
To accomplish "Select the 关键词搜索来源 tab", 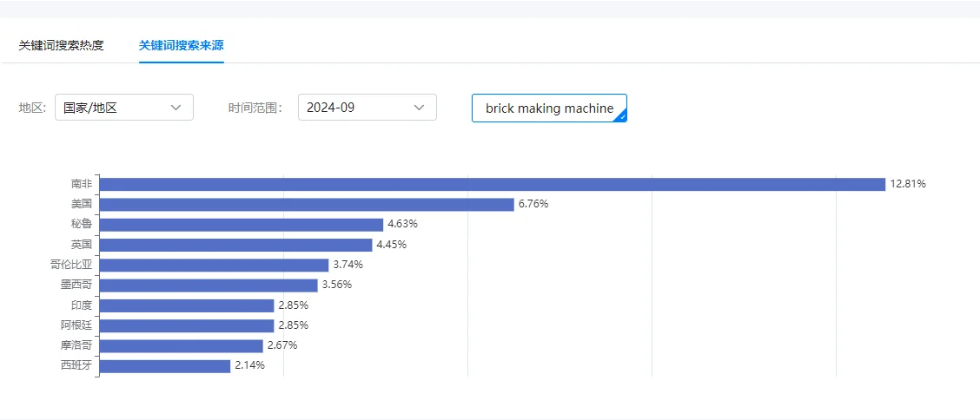I will (x=181, y=45).
